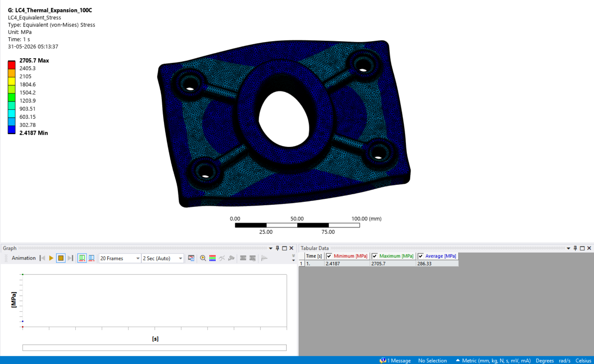Click the 2.4187 minimum value cell

(x=347, y=263)
